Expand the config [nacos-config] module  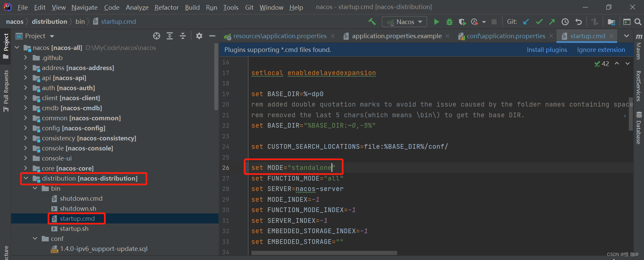pyautogui.click(x=25, y=128)
